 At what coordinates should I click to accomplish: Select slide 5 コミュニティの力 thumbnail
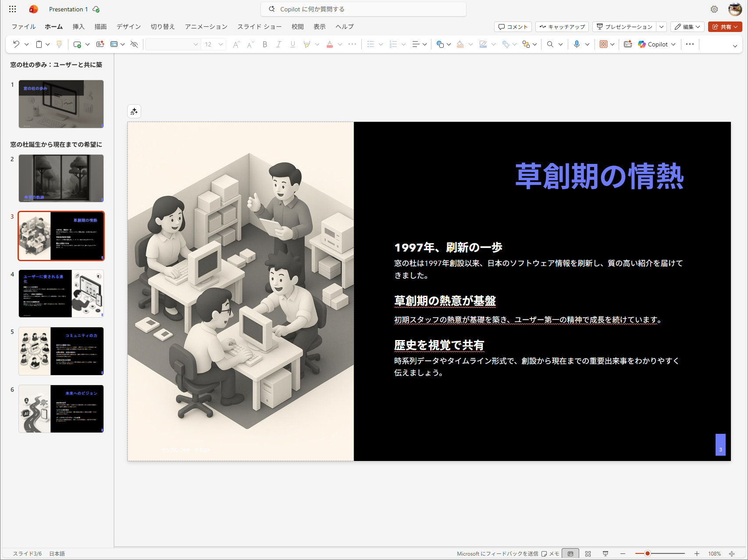[x=61, y=351]
